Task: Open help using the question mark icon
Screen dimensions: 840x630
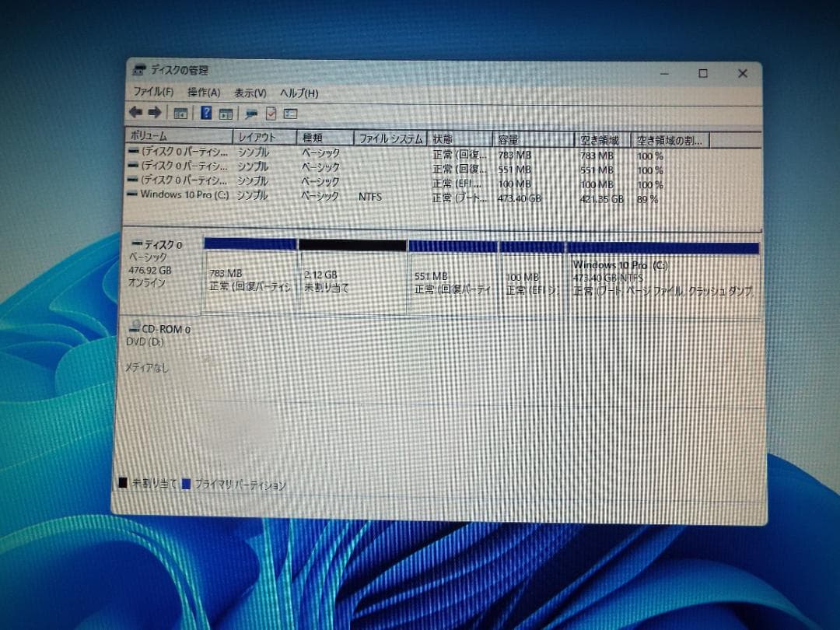Action: pos(205,112)
